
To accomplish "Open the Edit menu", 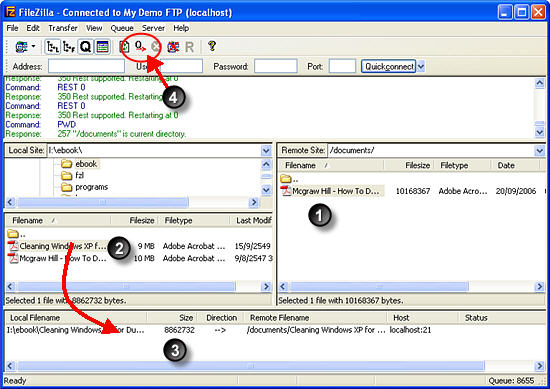I will tap(33, 28).
